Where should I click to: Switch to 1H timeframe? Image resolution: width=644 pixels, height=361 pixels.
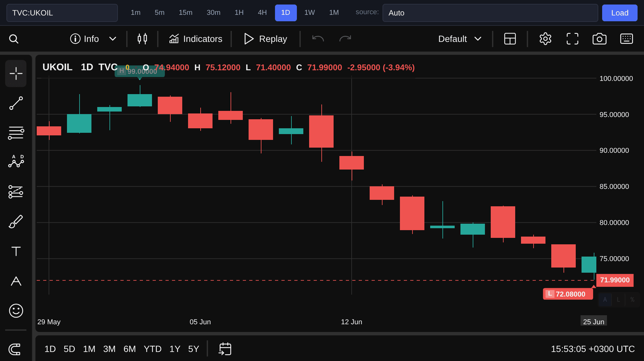click(239, 13)
